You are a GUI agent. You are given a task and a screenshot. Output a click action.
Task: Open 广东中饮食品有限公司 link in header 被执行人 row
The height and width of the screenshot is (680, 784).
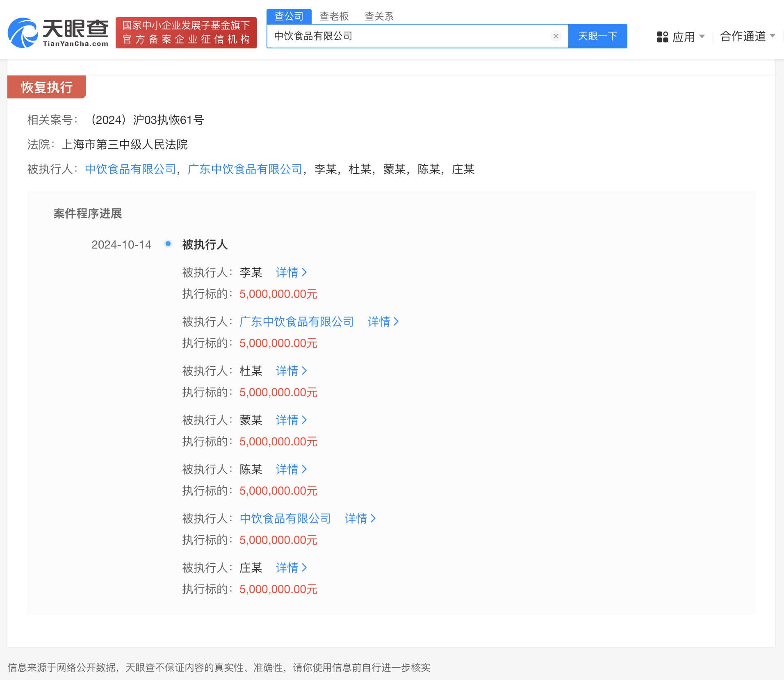pyautogui.click(x=245, y=169)
